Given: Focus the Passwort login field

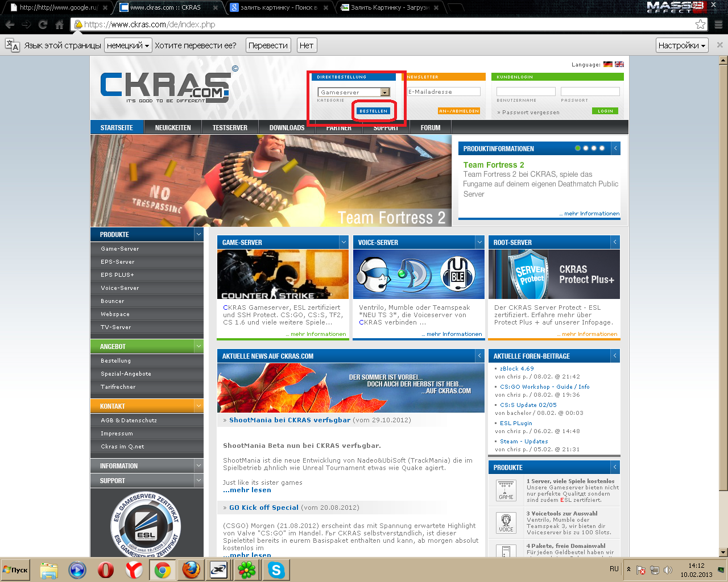Looking at the screenshot, I should coord(590,92).
